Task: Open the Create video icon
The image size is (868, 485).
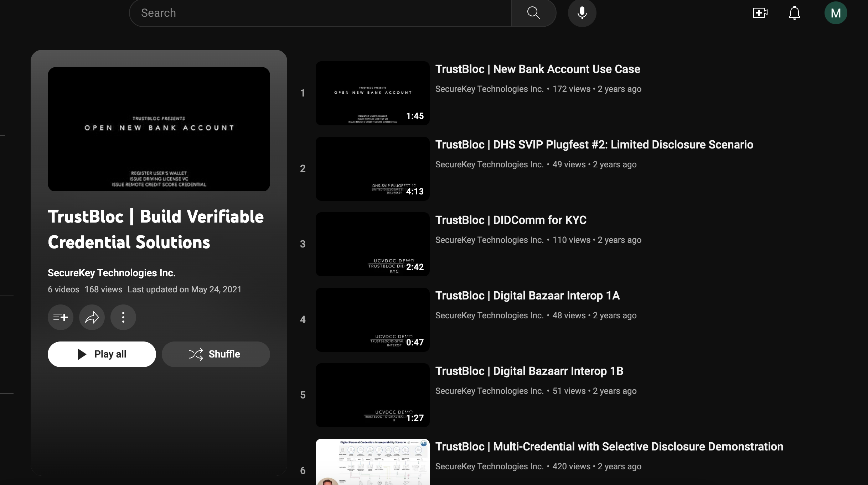Action: tap(760, 13)
